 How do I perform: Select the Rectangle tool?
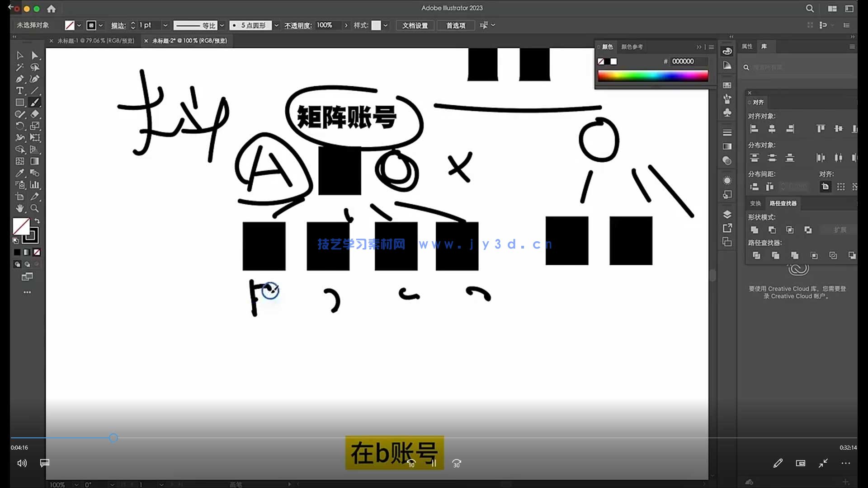tap(20, 102)
